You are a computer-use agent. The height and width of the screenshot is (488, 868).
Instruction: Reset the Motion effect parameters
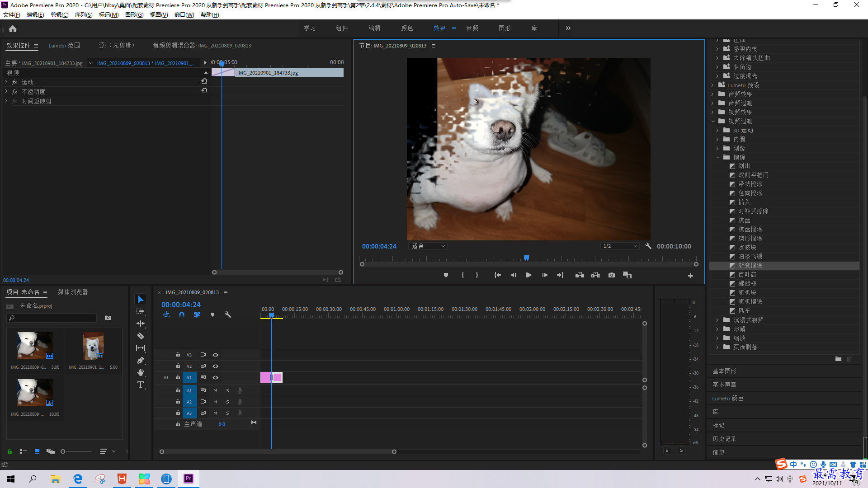tap(204, 82)
